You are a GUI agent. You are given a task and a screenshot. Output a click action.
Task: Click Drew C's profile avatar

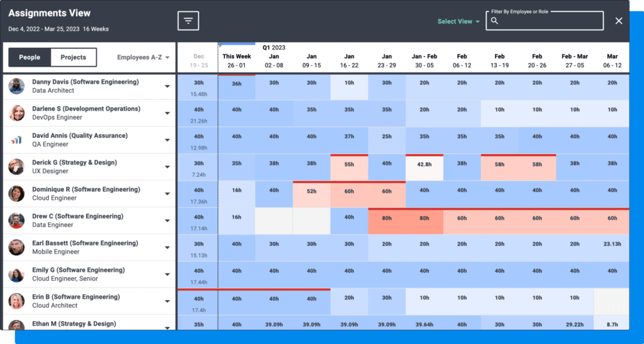(x=16, y=221)
